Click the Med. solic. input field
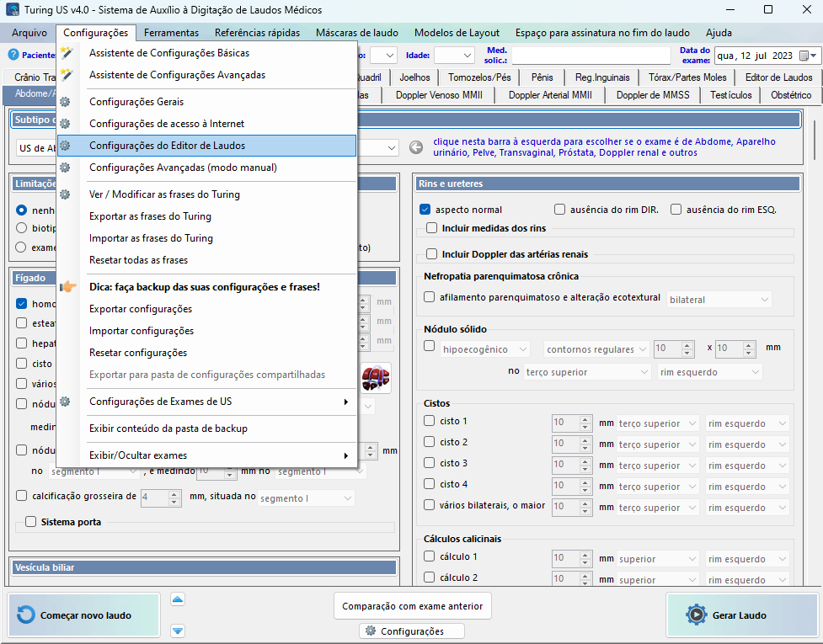Image resolution: width=823 pixels, height=644 pixels. coord(591,56)
